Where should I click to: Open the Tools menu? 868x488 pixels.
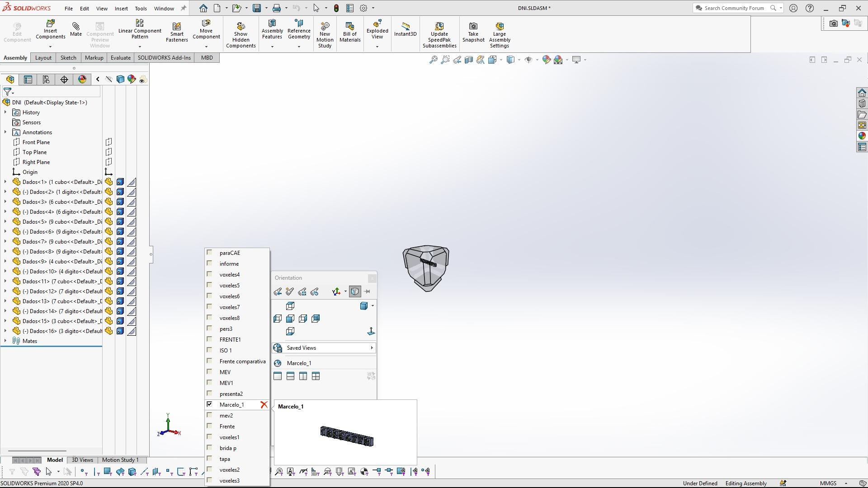[x=141, y=8]
